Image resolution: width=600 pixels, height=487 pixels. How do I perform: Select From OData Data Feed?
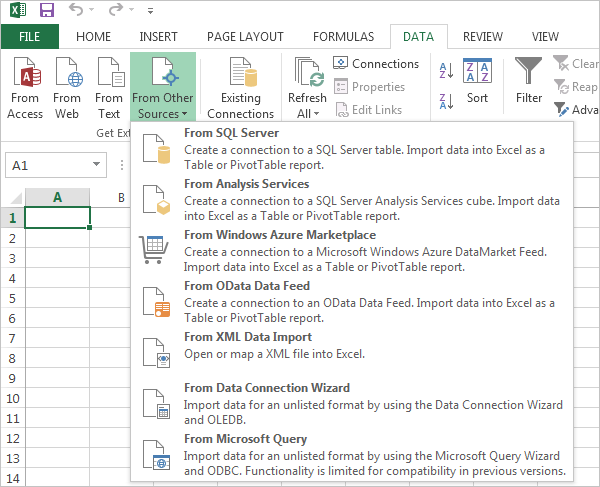352,301
